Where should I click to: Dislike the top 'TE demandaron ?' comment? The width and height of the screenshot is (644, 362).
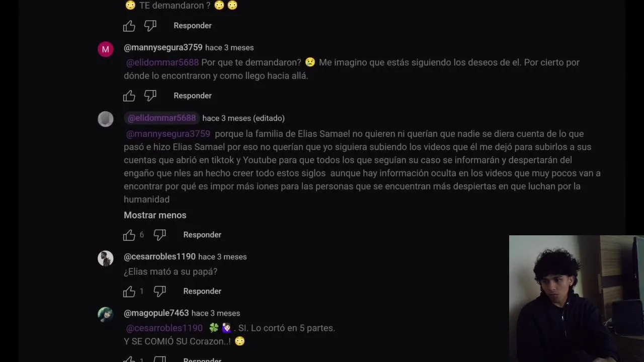[x=150, y=26]
